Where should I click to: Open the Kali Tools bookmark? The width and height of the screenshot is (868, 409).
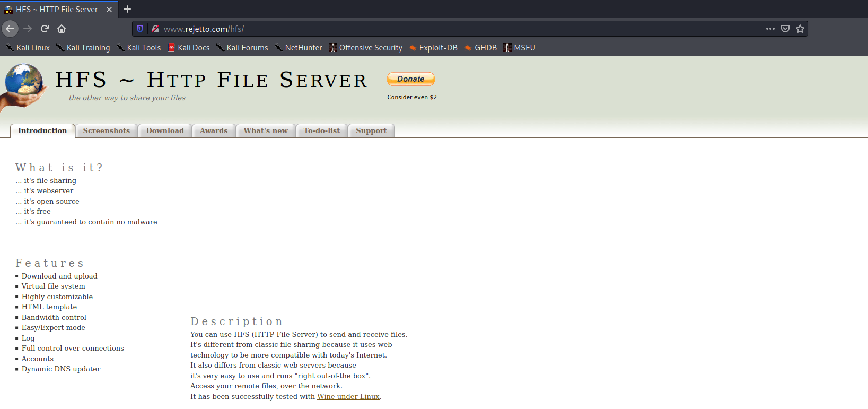pyautogui.click(x=139, y=48)
